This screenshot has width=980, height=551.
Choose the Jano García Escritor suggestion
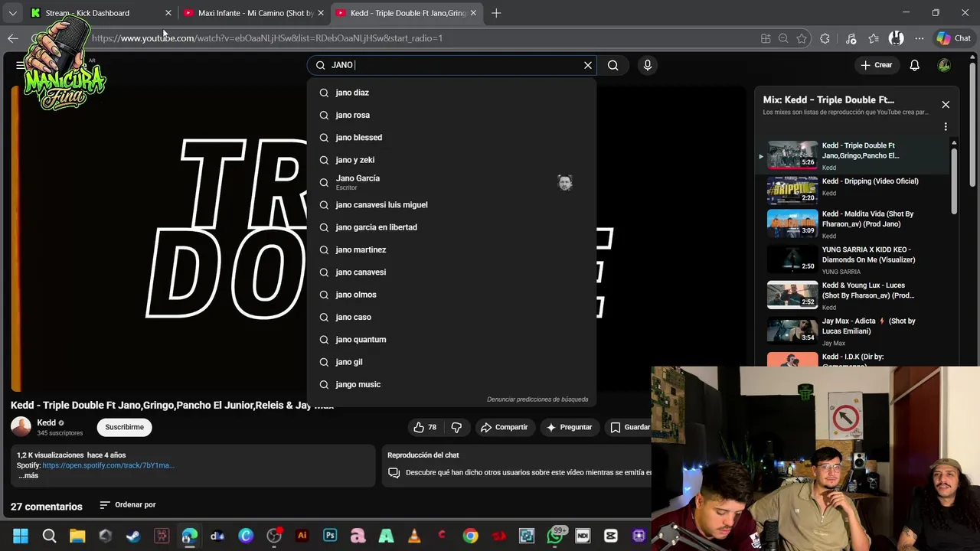[x=452, y=182]
